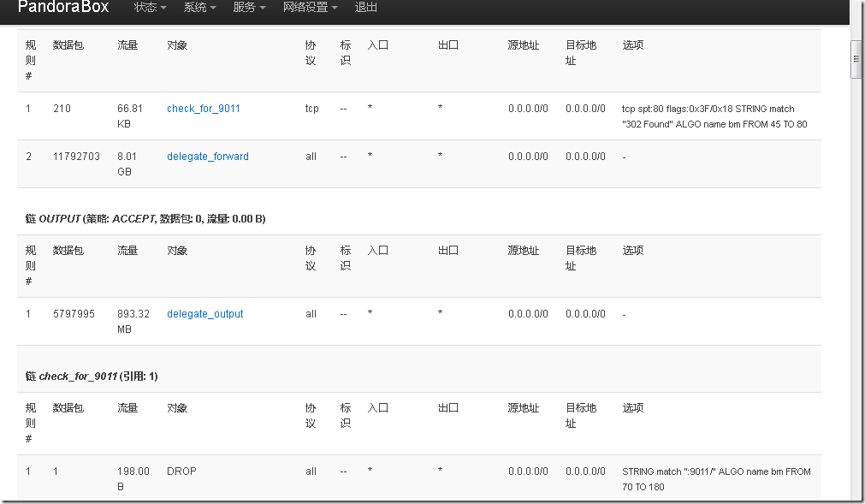The width and height of the screenshot is (865, 504).
Task: Open the delegate_output chain link
Action: 205,314
